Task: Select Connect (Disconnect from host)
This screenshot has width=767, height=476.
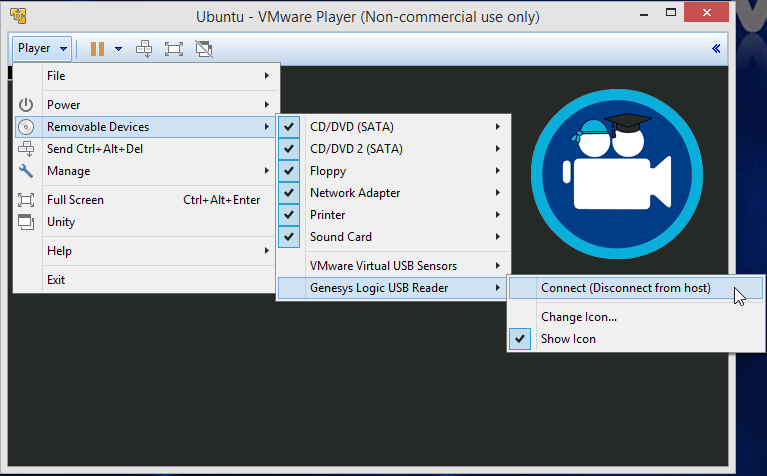Action: (x=625, y=288)
